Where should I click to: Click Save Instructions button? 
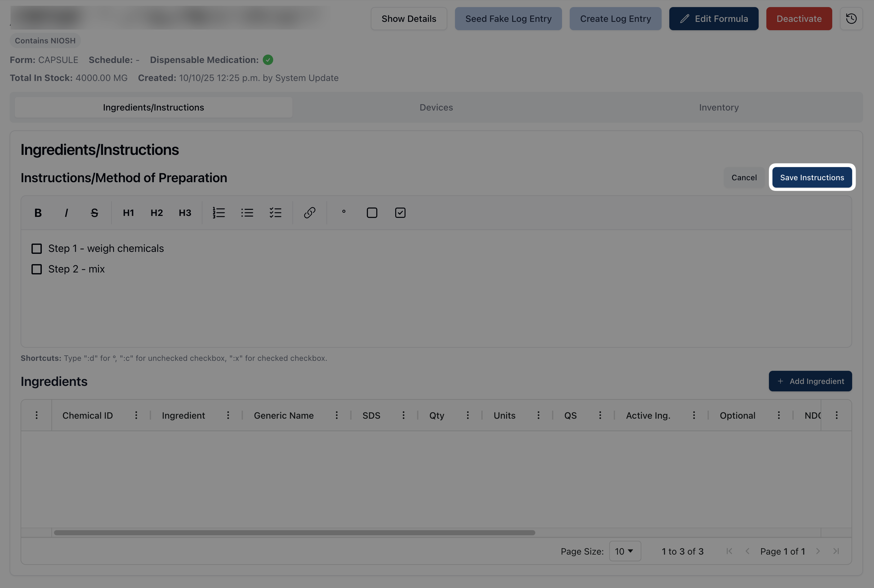pyautogui.click(x=812, y=177)
